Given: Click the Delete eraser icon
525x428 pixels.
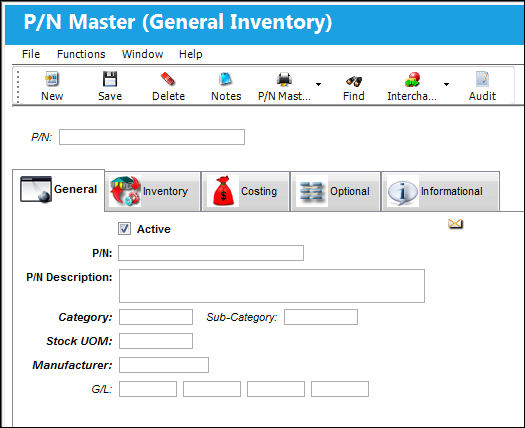Looking at the screenshot, I should tap(168, 79).
